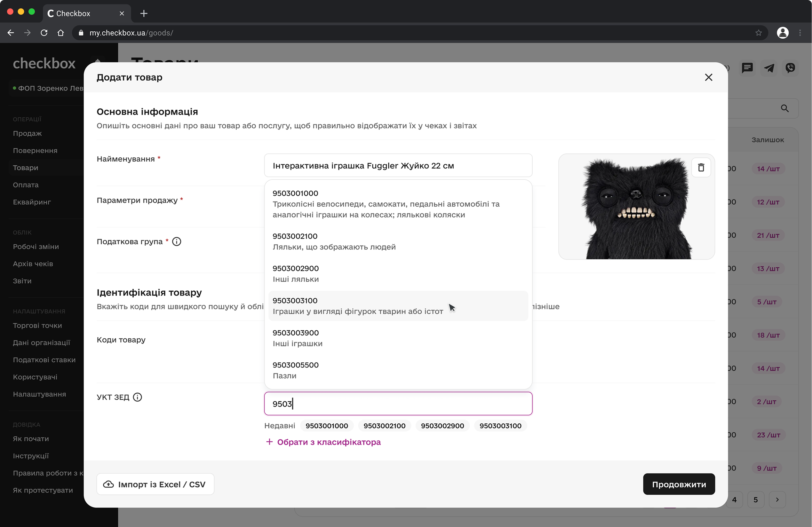Image resolution: width=812 pixels, height=527 pixels.
Task: Pick recent code chip 9503002900
Action: 442,426
